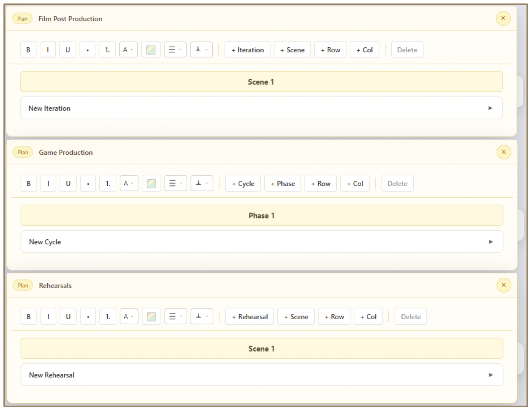Open text color dropdown in Game Production
This screenshot has width=532, height=411.
click(129, 183)
